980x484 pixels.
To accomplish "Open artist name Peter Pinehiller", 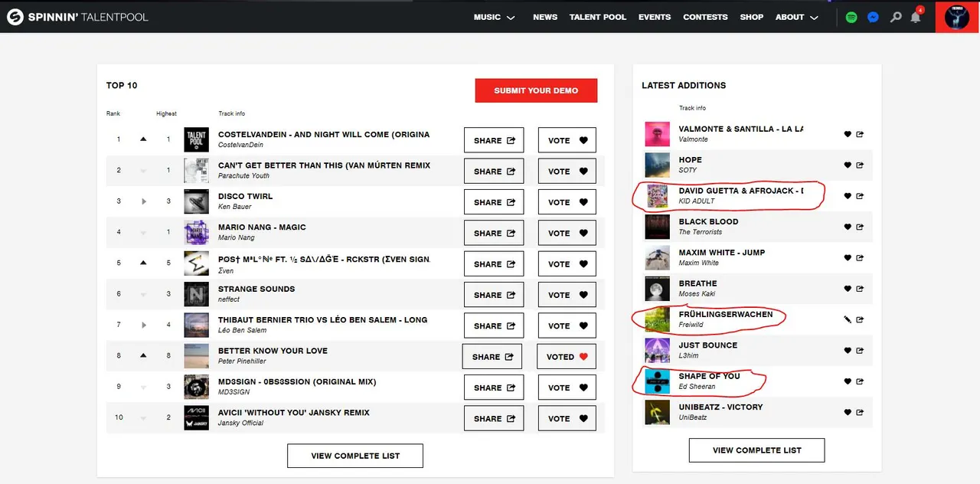I will 243,361.
